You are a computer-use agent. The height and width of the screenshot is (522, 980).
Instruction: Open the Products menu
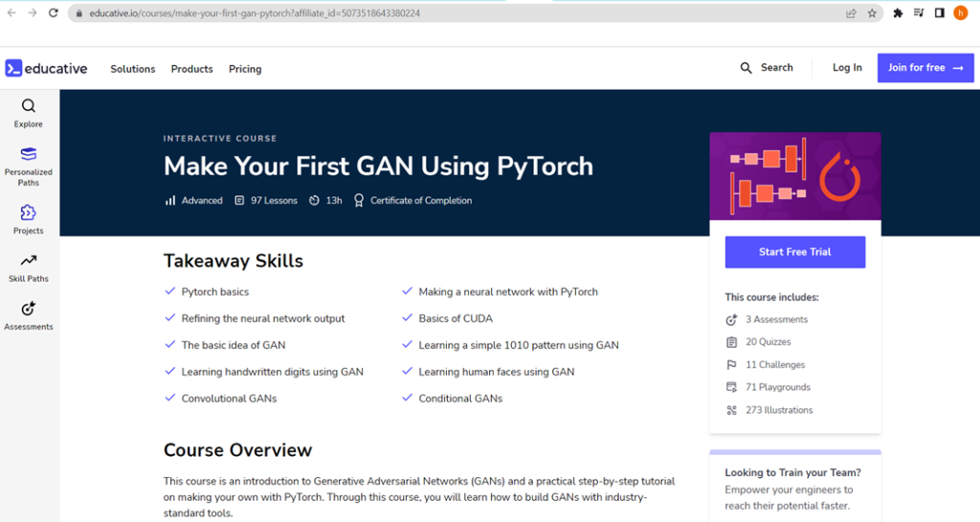pos(191,69)
